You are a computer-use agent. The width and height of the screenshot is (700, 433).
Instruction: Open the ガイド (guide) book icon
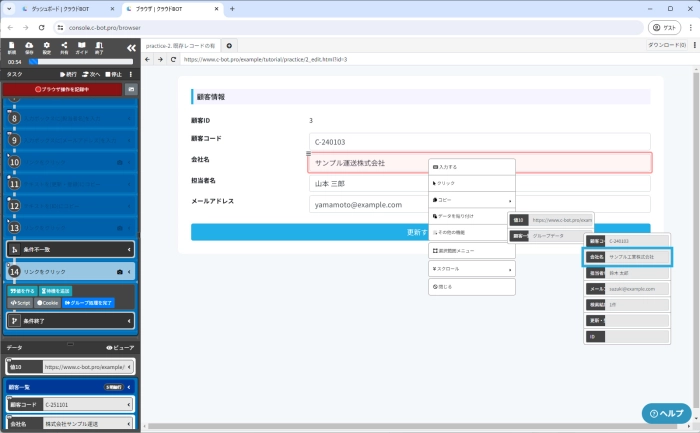click(83, 47)
